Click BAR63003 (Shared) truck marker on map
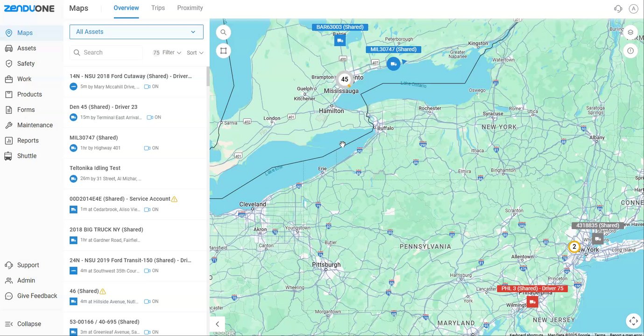The height and width of the screenshot is (336, 644). pyautogui.click(x=340, y=41)
